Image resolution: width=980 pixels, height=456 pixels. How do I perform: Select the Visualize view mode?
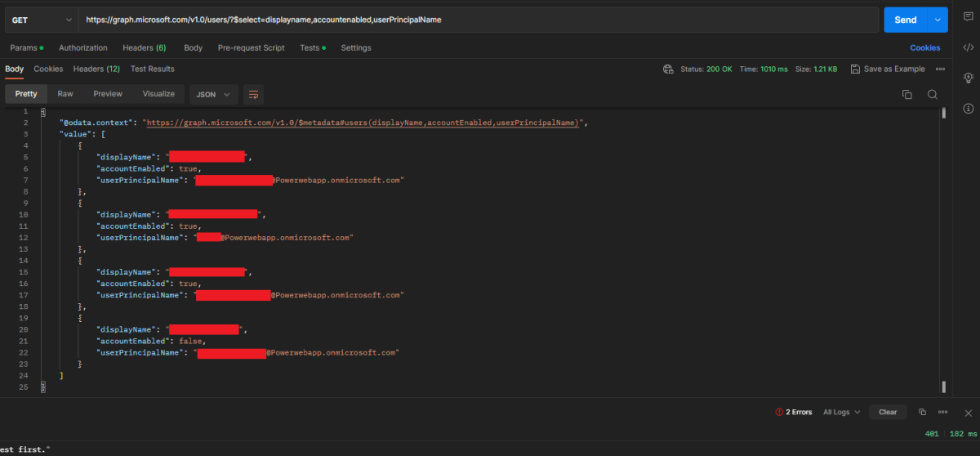click(x=158, y=94)
